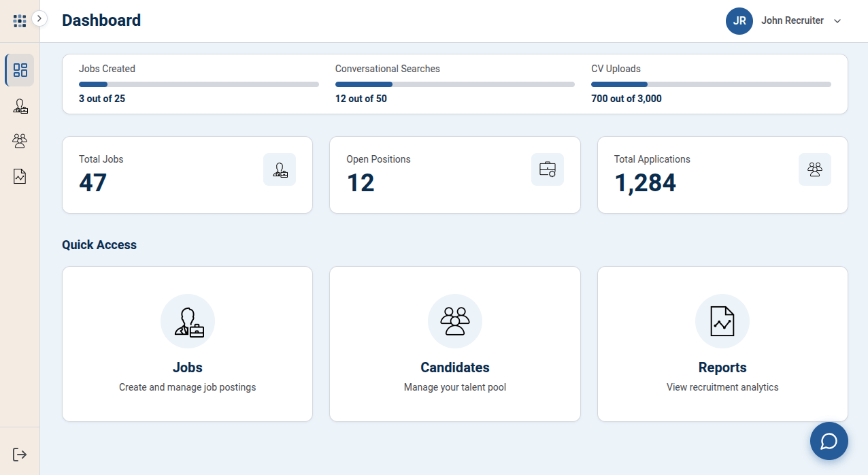
Task: Click the CV Uploads label
Action: point(616,69)
